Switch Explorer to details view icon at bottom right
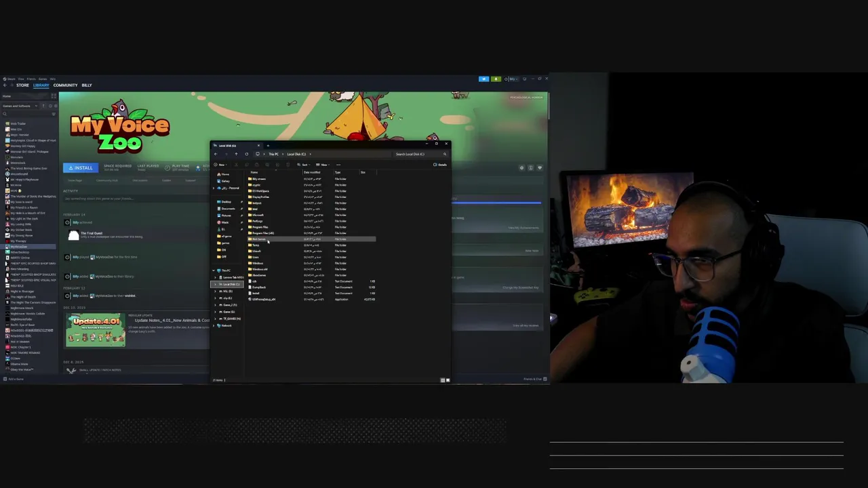The image size is (868, 488). (443, 380)
